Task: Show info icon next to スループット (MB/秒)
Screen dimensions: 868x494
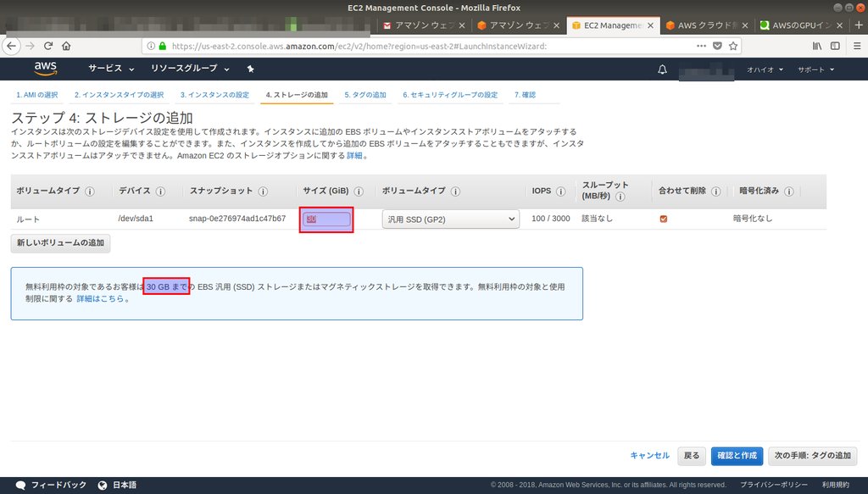Action: pos(620,197)
